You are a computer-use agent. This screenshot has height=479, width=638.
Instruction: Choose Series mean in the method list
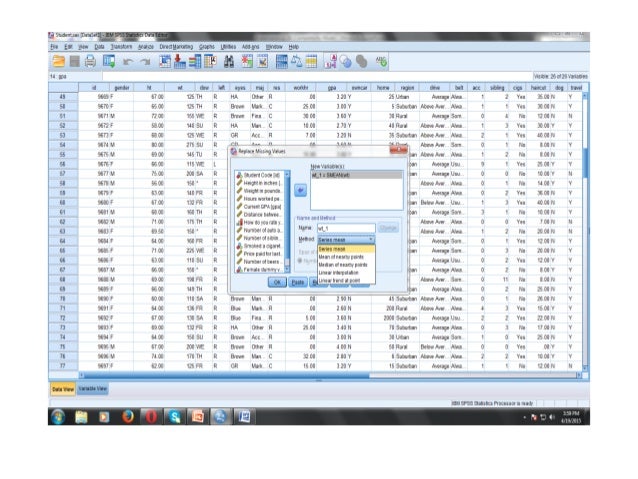point(346,249)
